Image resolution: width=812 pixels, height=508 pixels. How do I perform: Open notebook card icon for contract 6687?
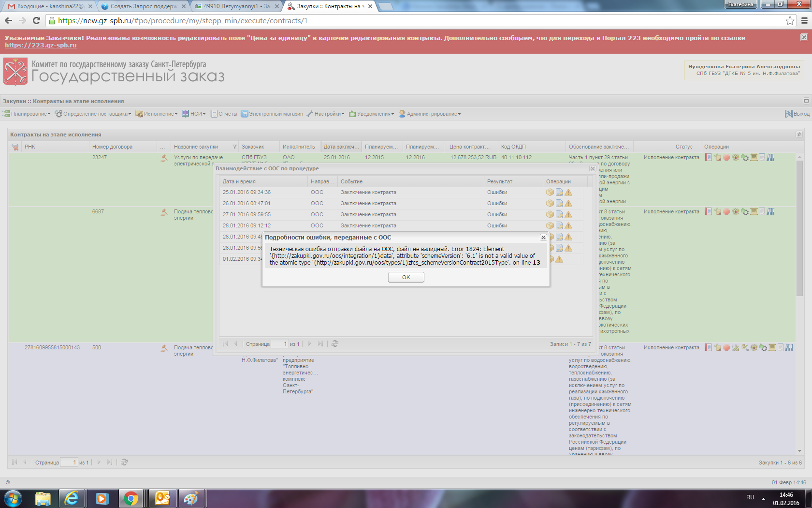(x=709, y=211)
